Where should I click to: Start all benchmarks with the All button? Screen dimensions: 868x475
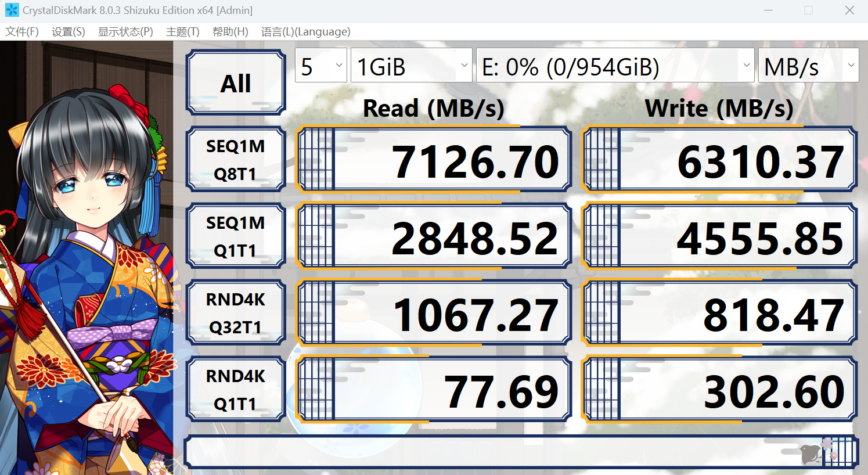[x=236, y=82]
